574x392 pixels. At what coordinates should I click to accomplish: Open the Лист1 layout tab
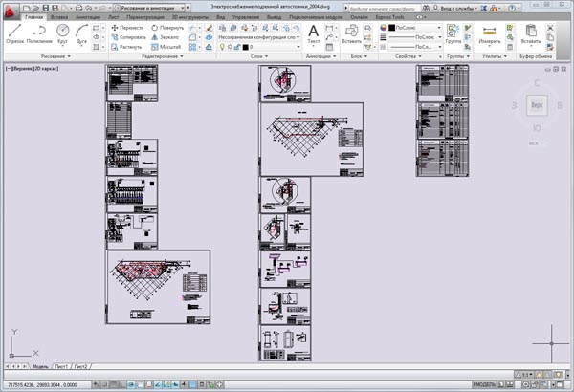[x=61, y=366]
